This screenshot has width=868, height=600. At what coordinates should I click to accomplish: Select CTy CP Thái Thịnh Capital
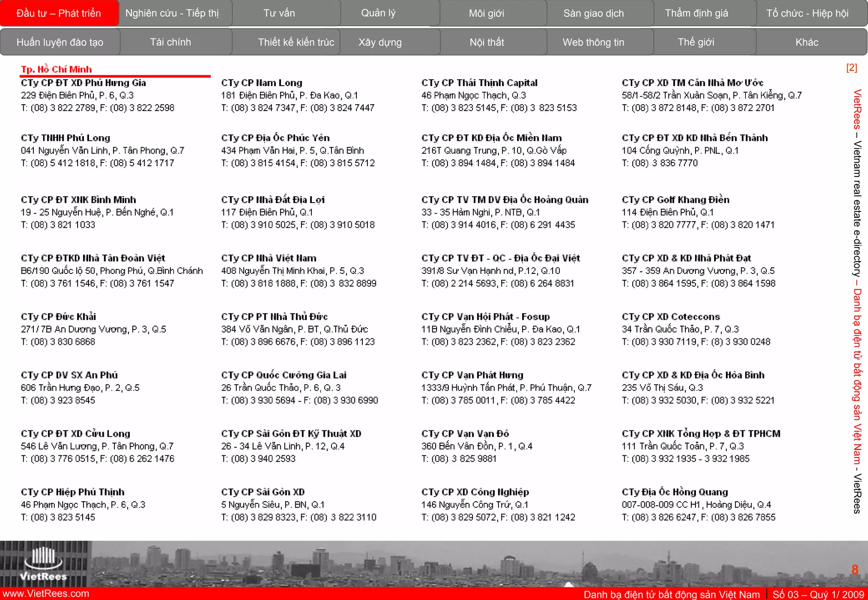point(479,83)
